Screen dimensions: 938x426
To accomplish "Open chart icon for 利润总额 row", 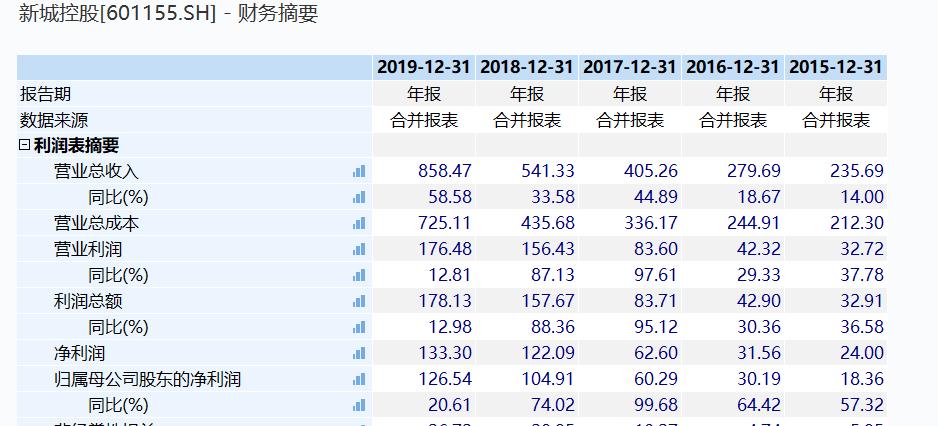I will (359, 301).
